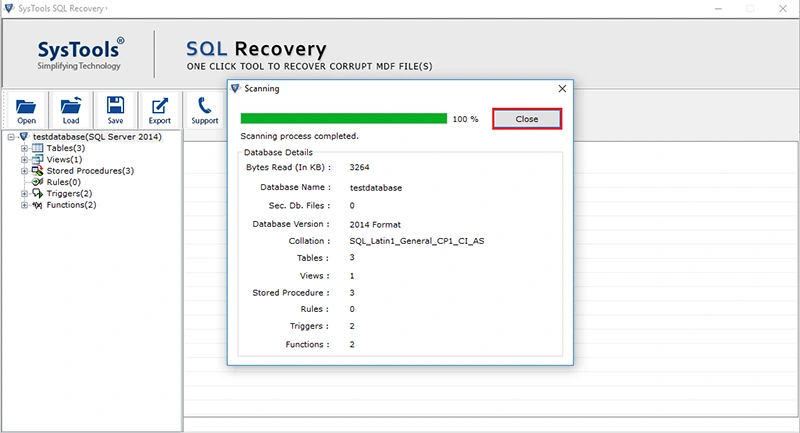Click the 'Stored Procedure :' label in dialog
This screenshot has width=800, height=433.
(291, 293)
